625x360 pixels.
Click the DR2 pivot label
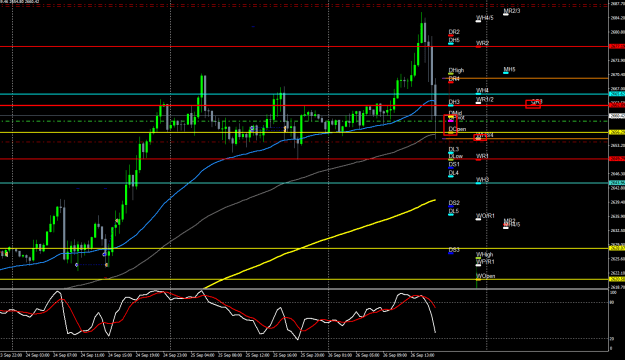pyautogui.click(x=454, y=32)
